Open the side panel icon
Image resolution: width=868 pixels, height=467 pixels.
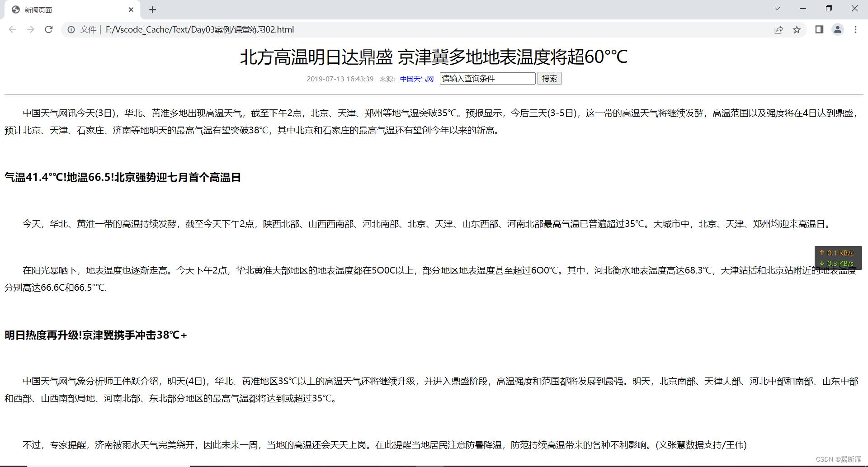click(x=819, y=29)
